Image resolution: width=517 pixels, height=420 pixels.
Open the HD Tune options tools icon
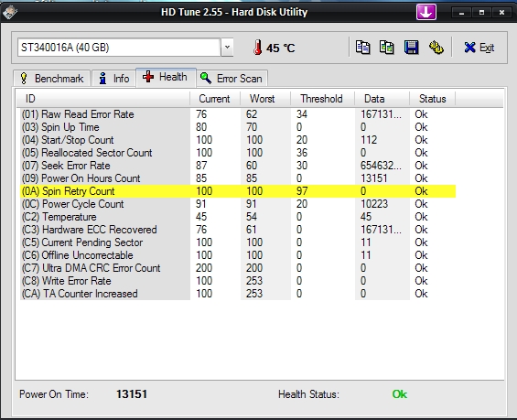(436, 48)
